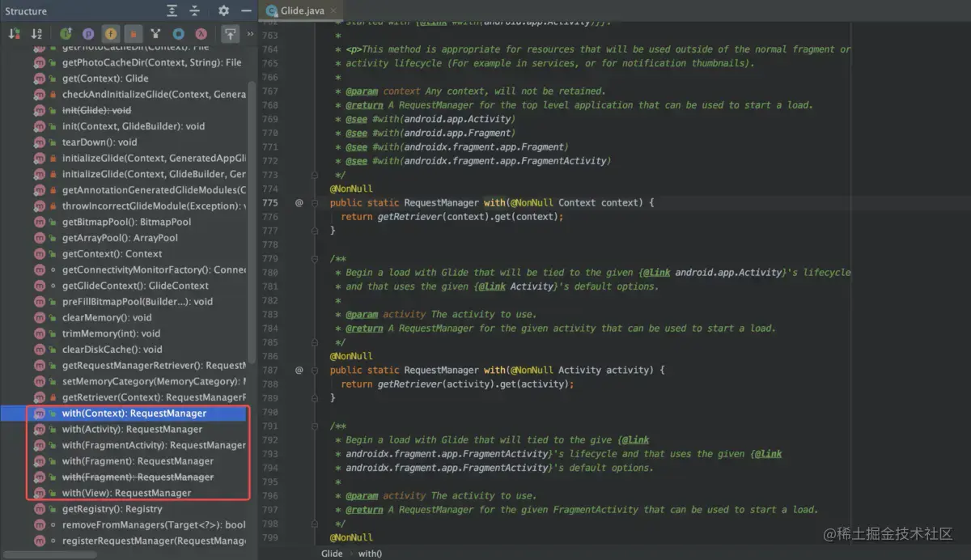Click the Structure panel title

point(26,11)
